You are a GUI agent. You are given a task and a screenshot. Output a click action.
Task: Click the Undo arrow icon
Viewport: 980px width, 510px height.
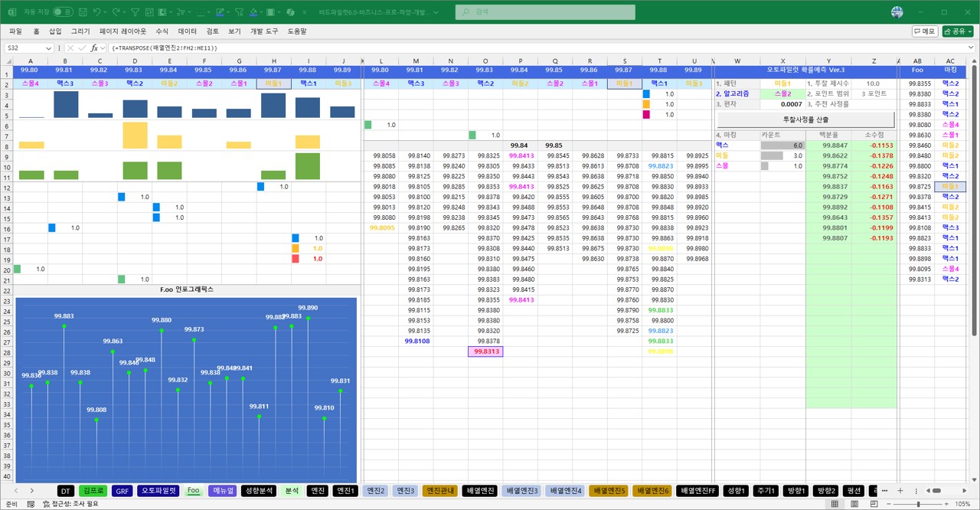(x=96, y=12)
